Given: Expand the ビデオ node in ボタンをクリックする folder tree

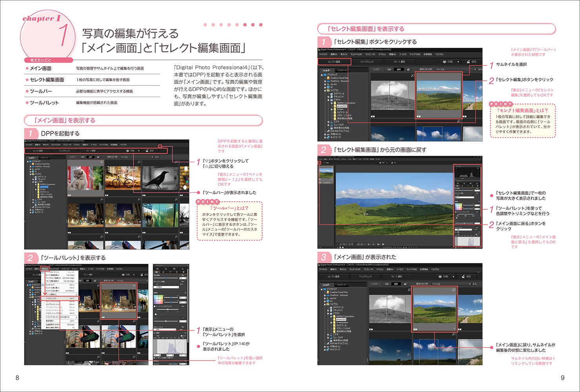Looking at the screenshot, I should (328, 122).
